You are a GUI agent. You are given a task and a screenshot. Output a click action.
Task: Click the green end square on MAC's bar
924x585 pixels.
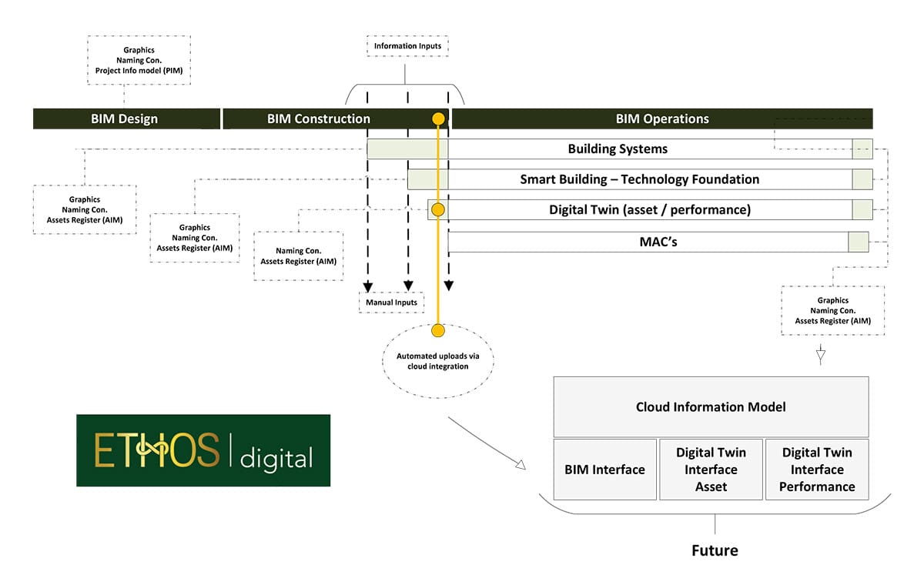tap(858, 242)
